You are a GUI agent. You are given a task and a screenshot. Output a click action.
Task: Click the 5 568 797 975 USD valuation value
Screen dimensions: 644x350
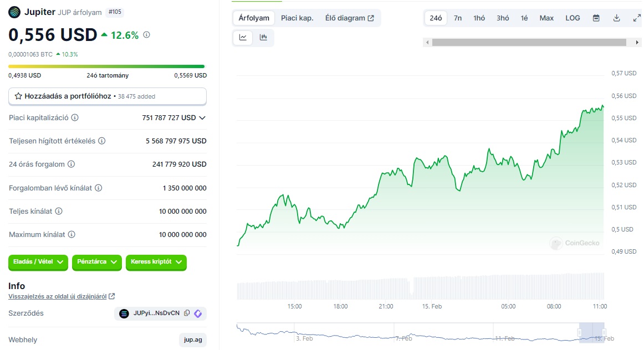176,141
